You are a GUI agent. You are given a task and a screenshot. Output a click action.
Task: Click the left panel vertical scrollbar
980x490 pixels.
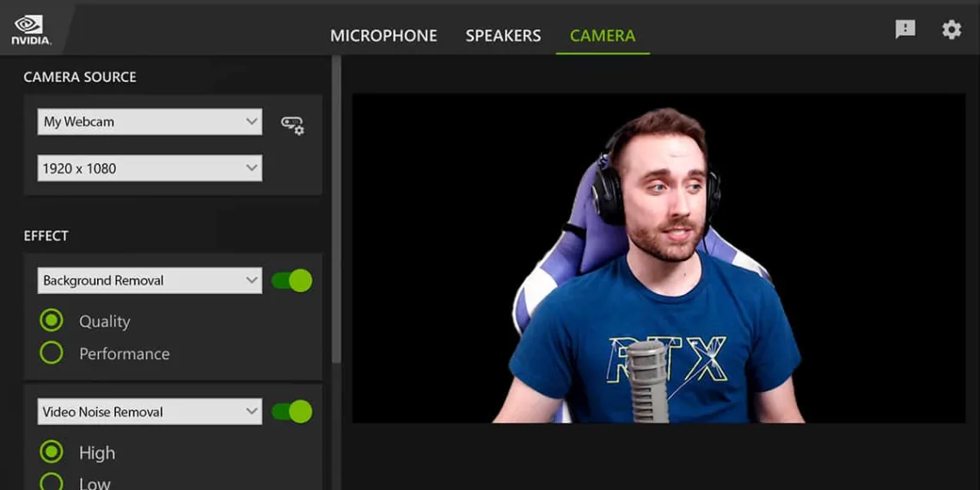click(336, 210)
